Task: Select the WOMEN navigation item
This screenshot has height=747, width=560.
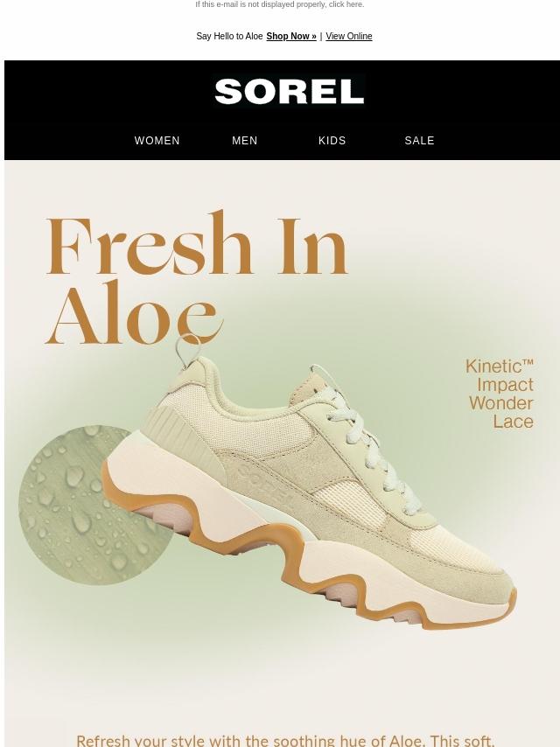Action: click(x=157, y=141)
